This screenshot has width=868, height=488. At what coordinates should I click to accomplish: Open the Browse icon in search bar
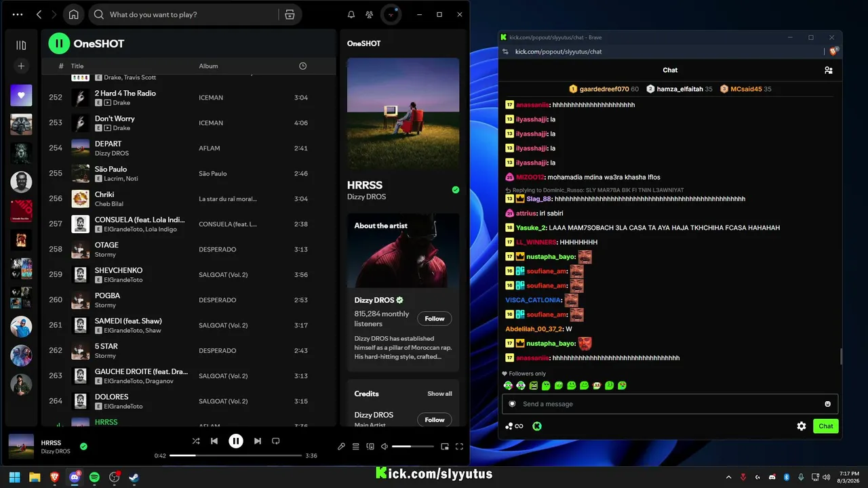click(290, 14)
